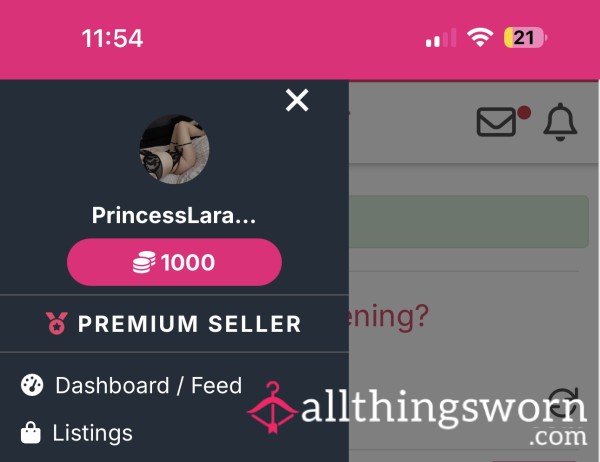Tap the Listings shopping bag icon

(x=31, y=433)
